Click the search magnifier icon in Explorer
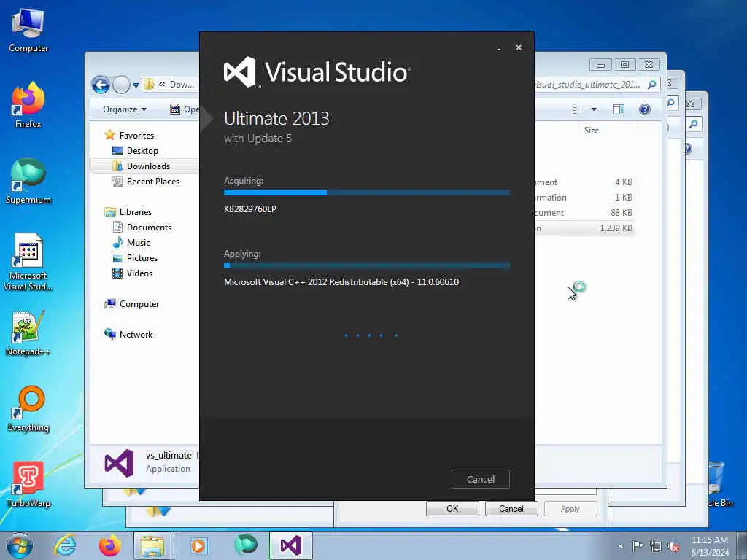747x560 pixels. click(651, 85)
